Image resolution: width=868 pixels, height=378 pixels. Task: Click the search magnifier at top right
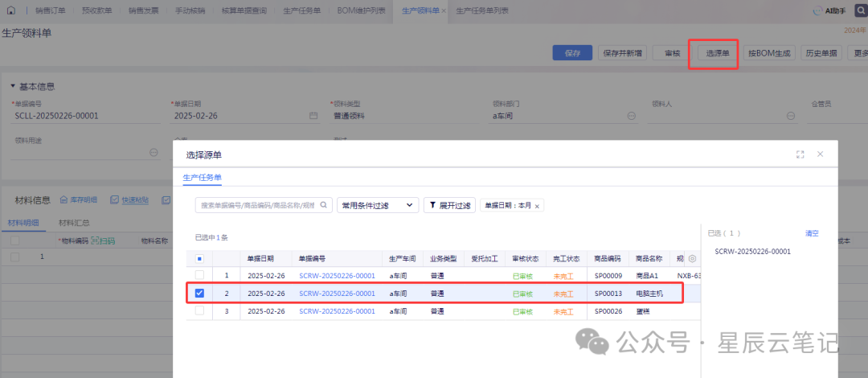coord(859,10)
